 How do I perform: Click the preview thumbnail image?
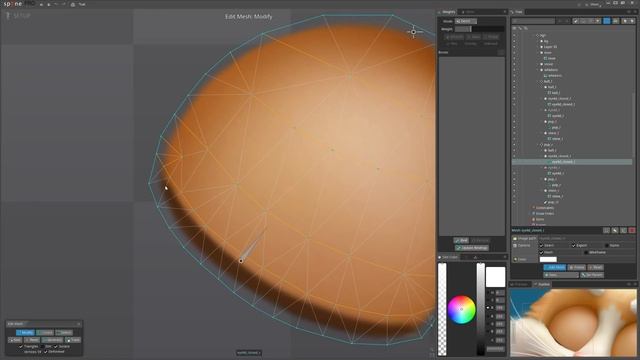click(573, 322)
